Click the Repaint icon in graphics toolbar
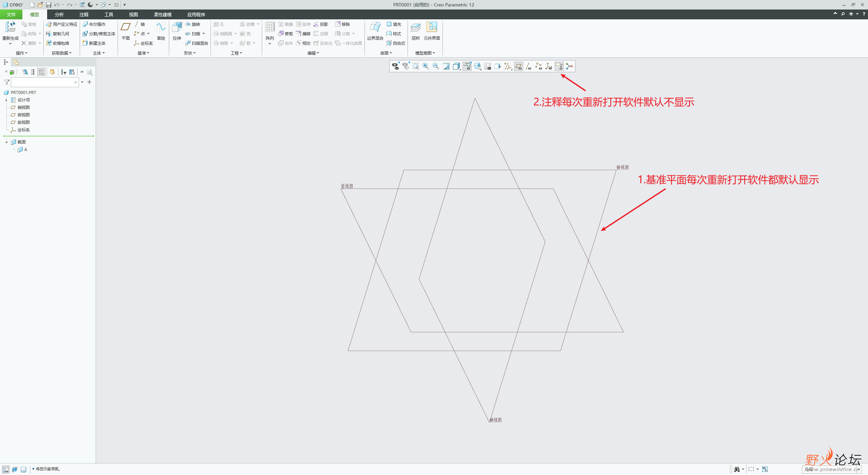Viewport: 868px width, 475px height. [x=446, y=66]
